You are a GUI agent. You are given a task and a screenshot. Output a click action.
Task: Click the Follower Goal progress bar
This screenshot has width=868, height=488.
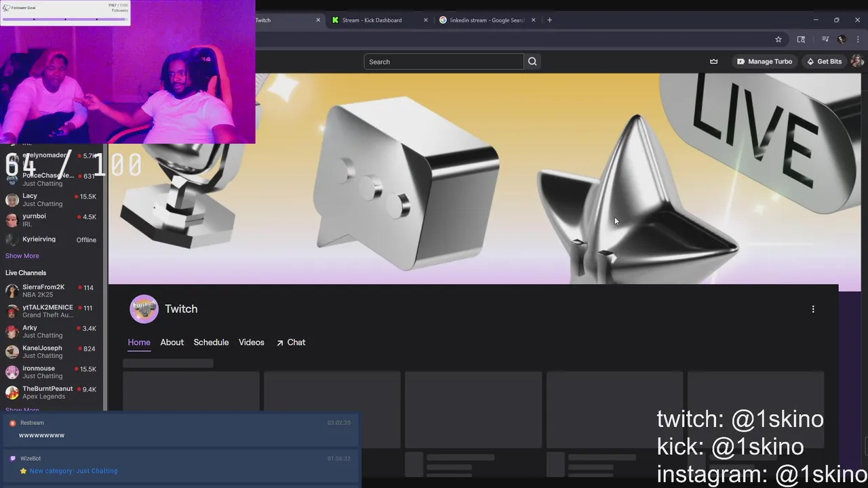[x=65, y=19]
